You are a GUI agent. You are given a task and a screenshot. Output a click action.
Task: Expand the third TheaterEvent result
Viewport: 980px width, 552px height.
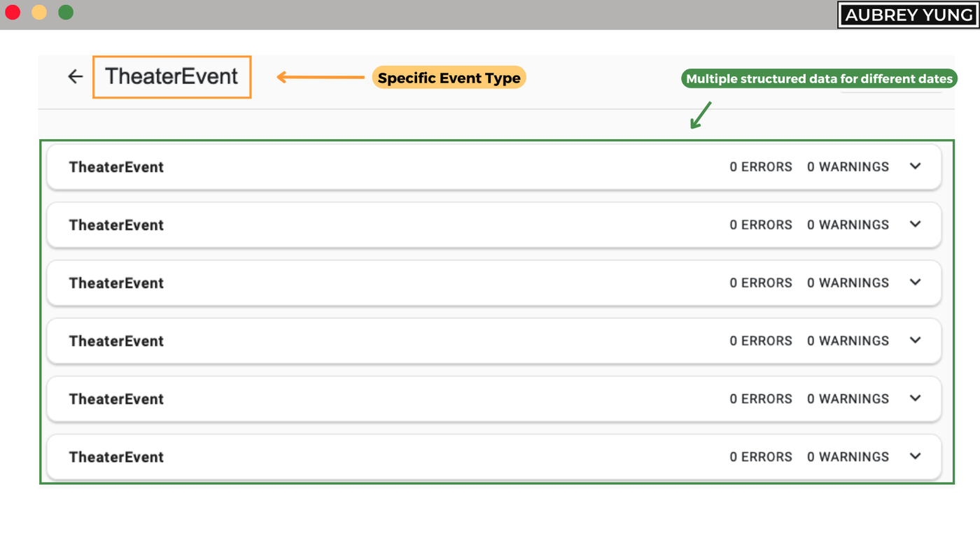coord(915,282)
